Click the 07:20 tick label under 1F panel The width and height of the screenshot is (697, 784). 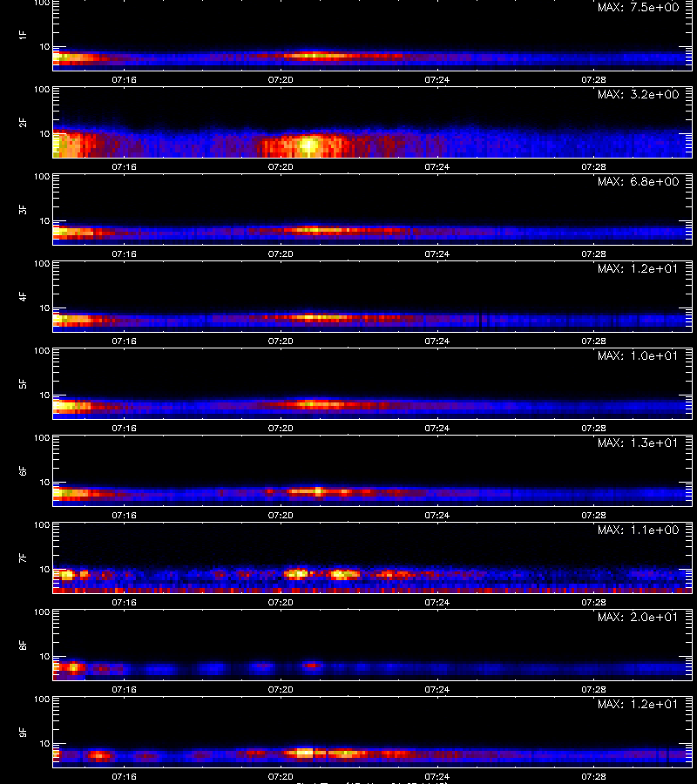281,79
